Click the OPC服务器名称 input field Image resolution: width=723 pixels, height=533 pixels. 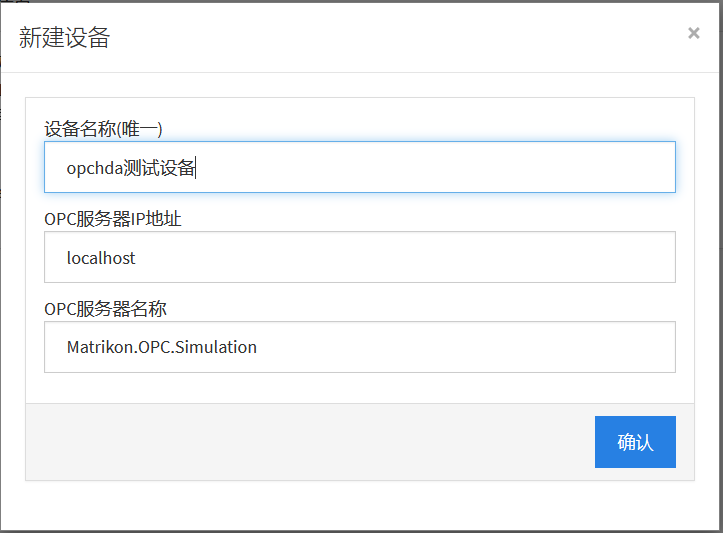pyautogui.click(x=359, y=347)
